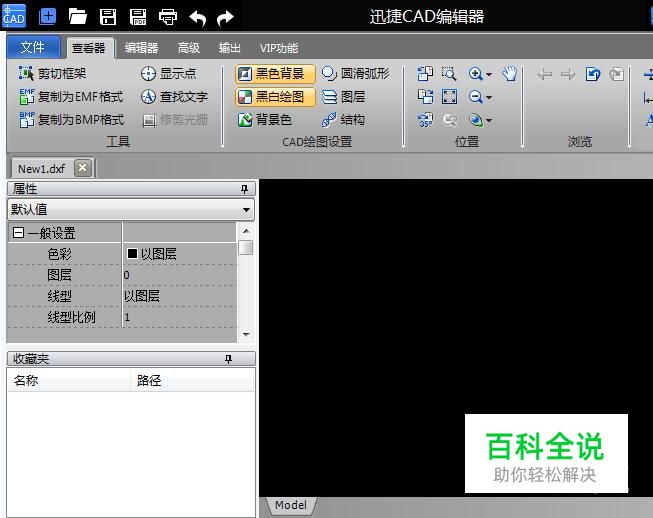This screenshot has width=653, height=518.
Task: Click the new file plus icon
Action: tap(47, 17)
